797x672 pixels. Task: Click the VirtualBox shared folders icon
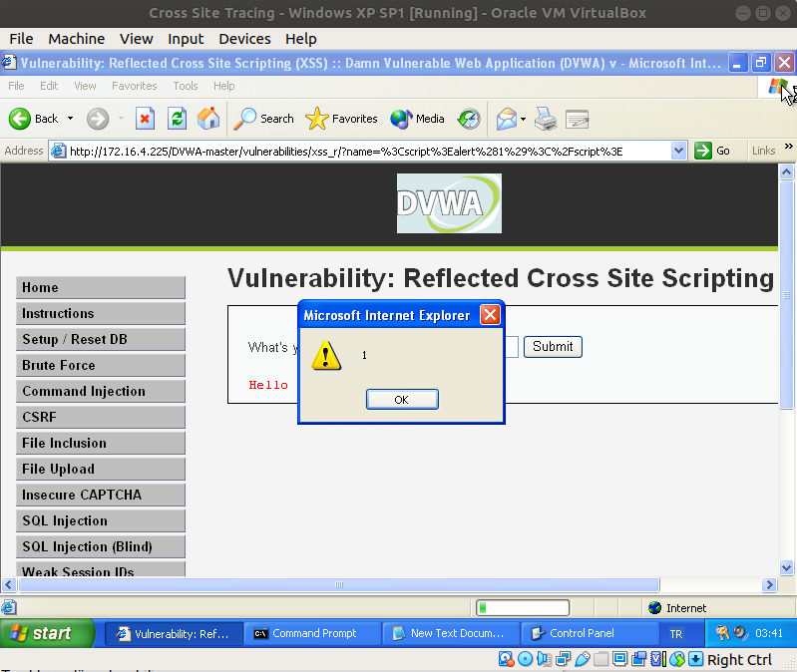(600, 659)
